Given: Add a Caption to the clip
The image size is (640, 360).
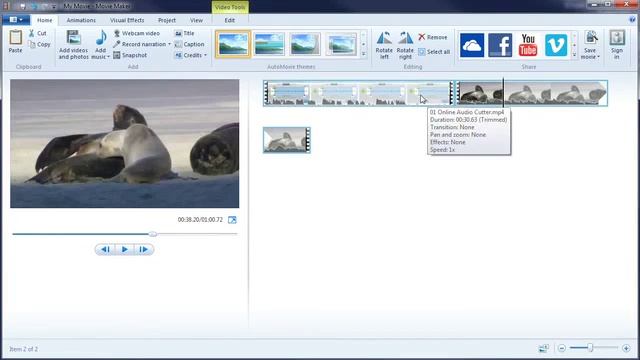Looking at the screenshot, I should click(x=189, y=44).
